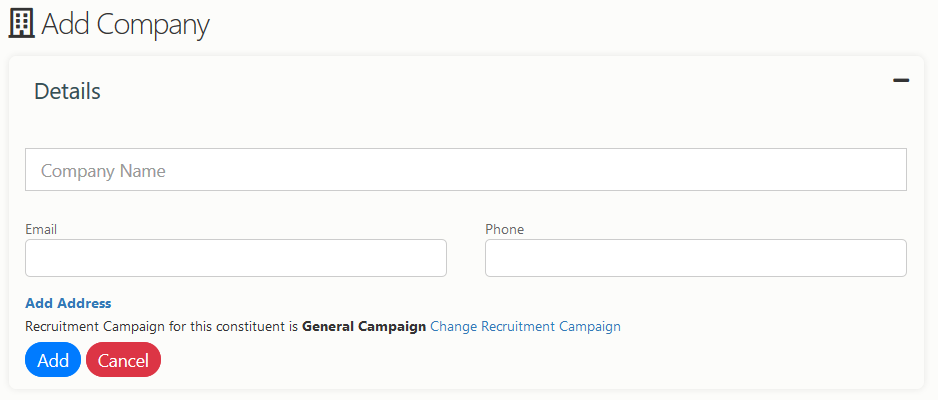938x400 pixels.
Task: Submit the form with the blue Add button
Action: (x=53, y=360)
